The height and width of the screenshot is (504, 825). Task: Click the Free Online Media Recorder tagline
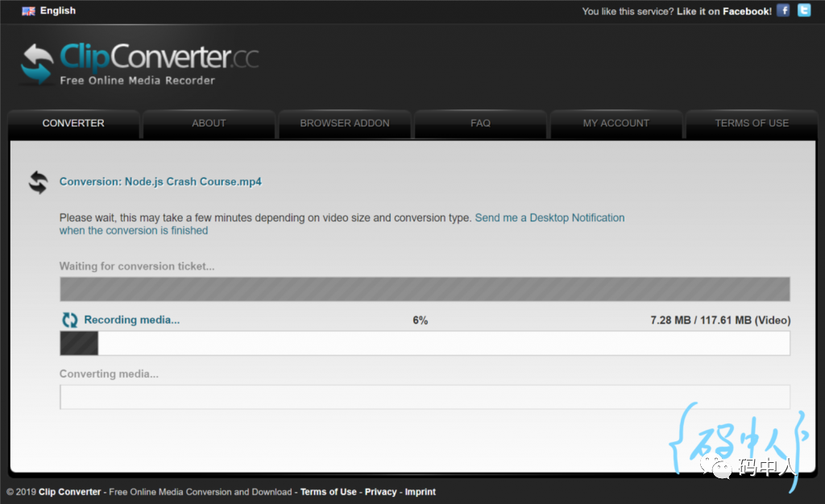[137, 81]
